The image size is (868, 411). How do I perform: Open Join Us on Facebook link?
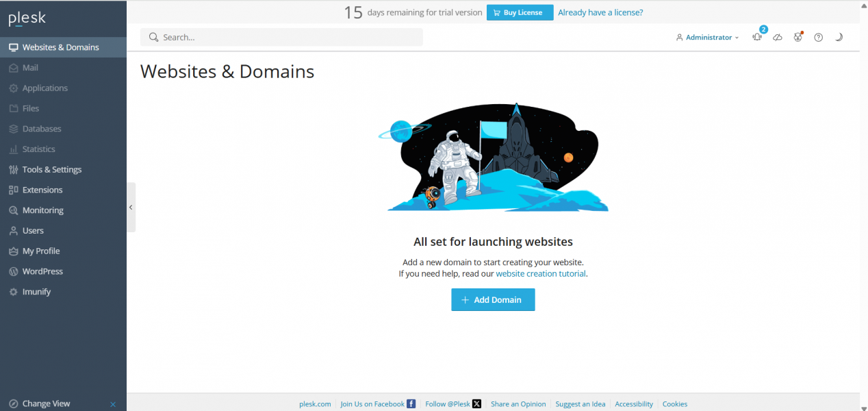[x=378, y=404]
